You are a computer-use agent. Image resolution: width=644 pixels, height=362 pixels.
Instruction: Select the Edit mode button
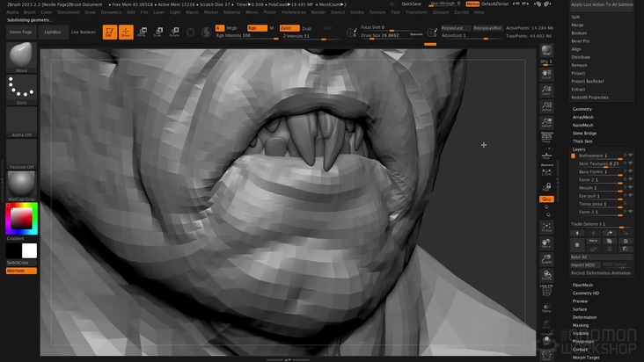coord(110,33)
